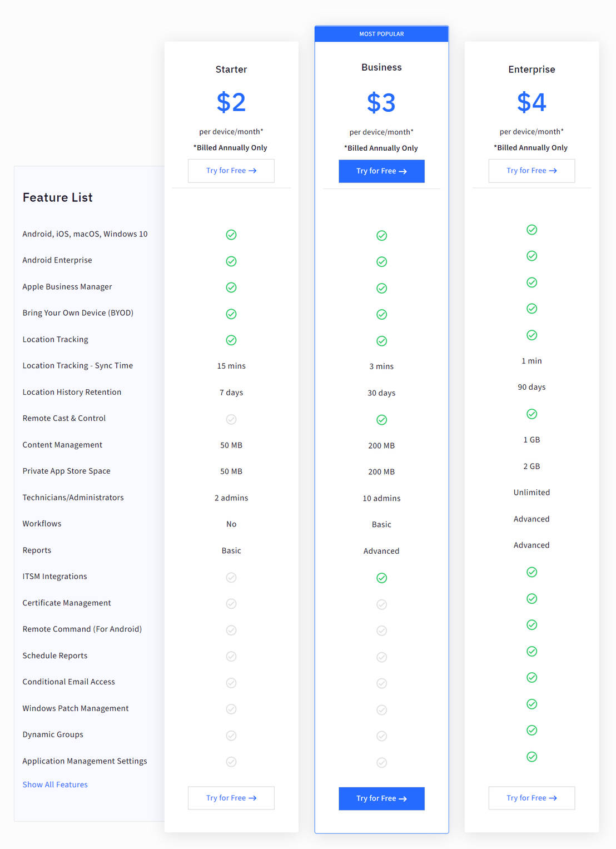Click the Android Enterprise checkmark under Starter
Viewport: 616px width, 849px height.
click(231, 261)
